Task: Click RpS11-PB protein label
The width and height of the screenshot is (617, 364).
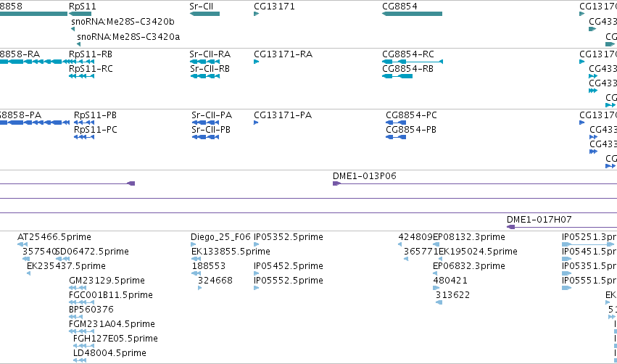Action: pos(95,115)
